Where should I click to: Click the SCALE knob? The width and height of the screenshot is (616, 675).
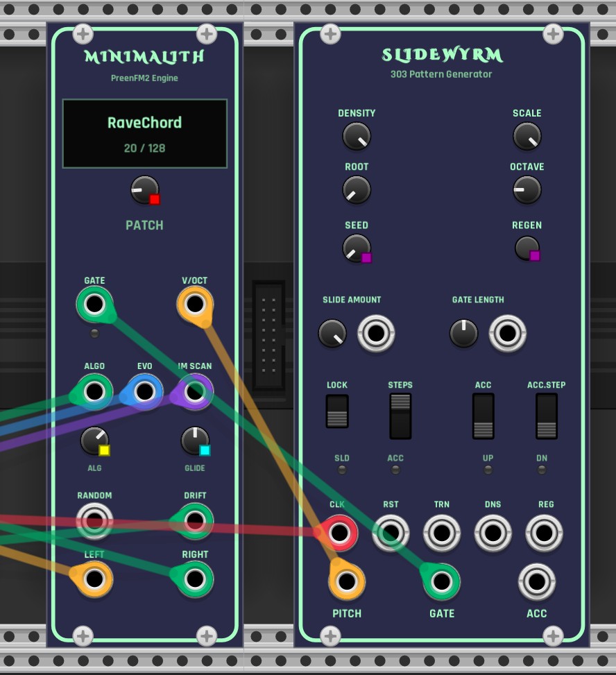click(x=527, y=137)
